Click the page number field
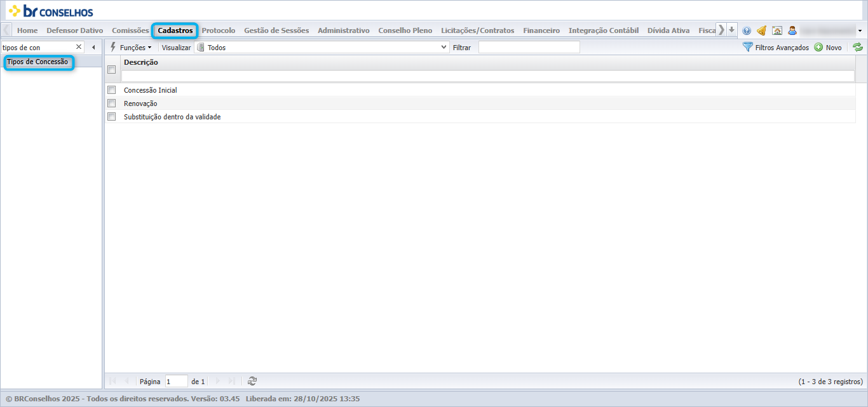 [x=177, y=381]
